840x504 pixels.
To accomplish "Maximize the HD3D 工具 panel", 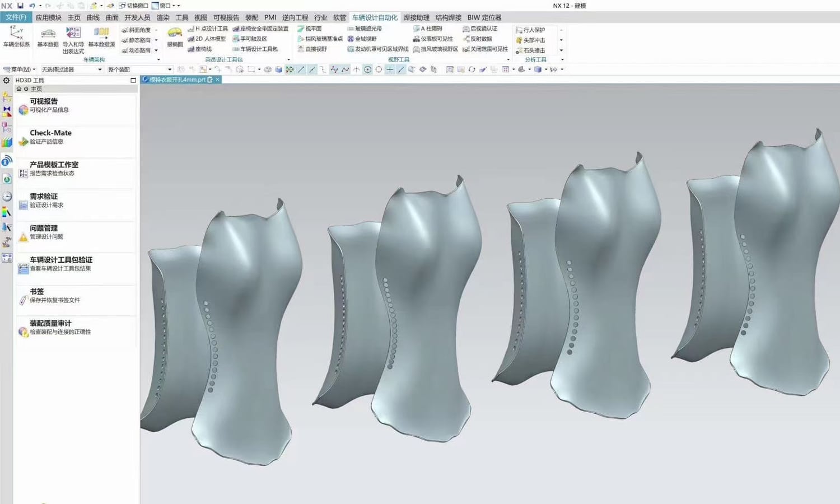I will pyautogui.click(x=133, y=80).
